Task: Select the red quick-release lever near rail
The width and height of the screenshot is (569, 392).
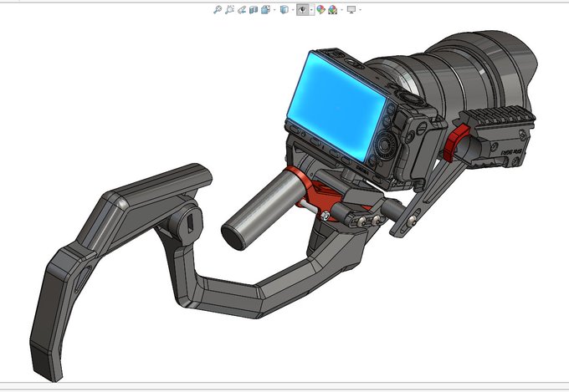Action: (455, 141)
